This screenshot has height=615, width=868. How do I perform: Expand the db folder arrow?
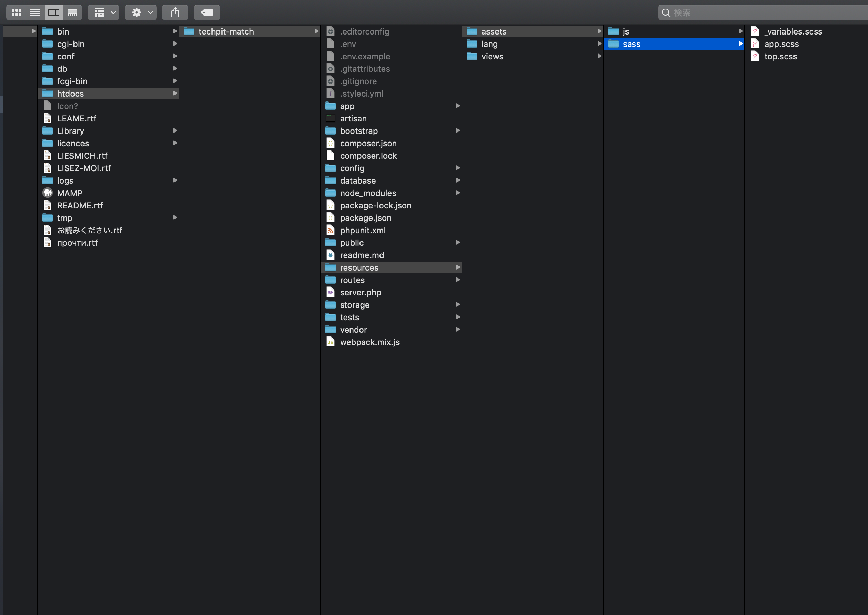(x=175, y=69)
